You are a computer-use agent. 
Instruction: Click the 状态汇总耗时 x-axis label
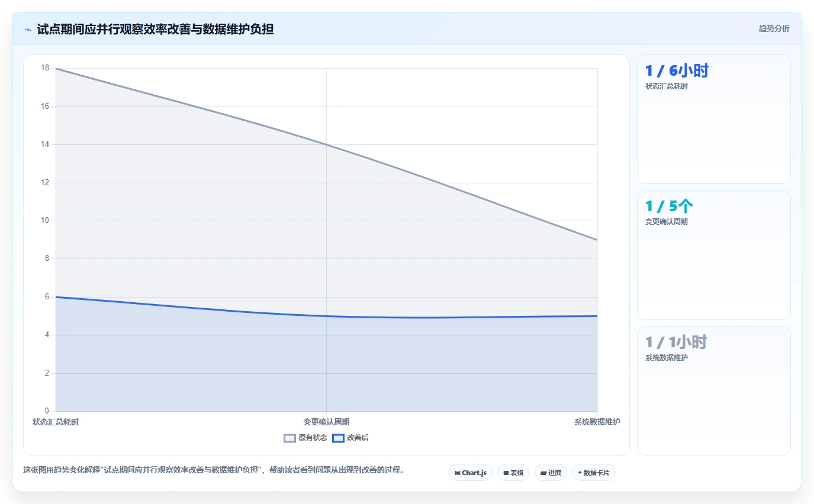56,422
